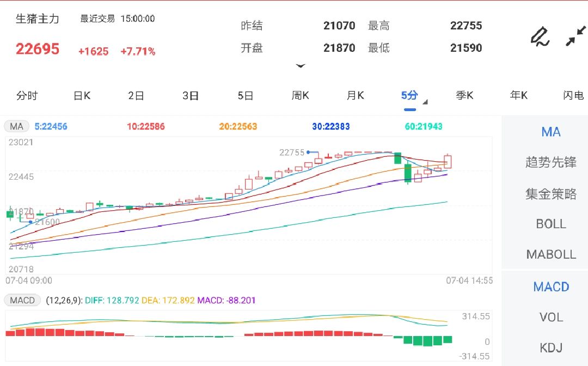Viewport: 588px width, 366px height.
Task: Open the 5分 period dropdown triangle
Action: [x=425, y=102]
